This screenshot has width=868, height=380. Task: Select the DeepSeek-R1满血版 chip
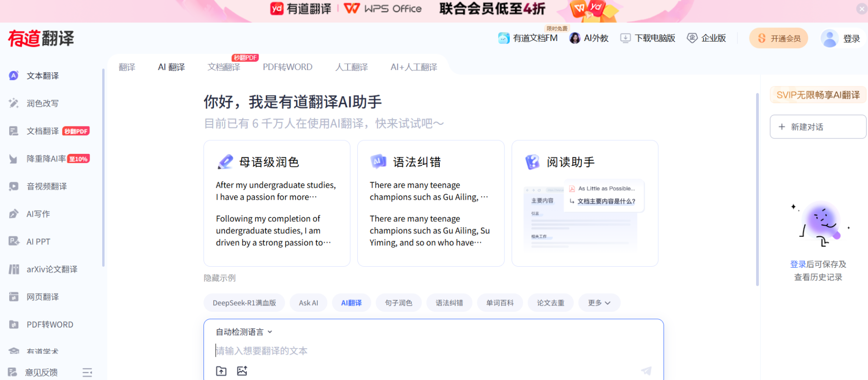click(244, 303)
